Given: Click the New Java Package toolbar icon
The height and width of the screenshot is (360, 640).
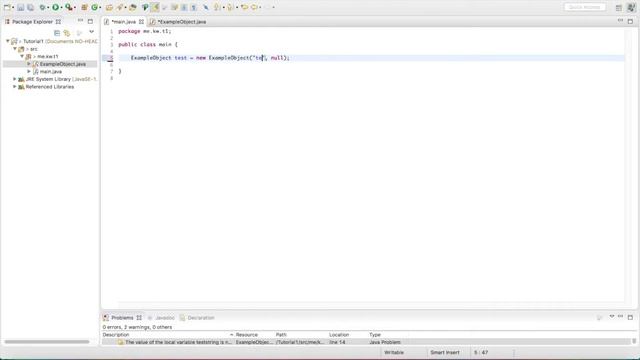Looking at the screenshot, I should (x=84, y=7).
